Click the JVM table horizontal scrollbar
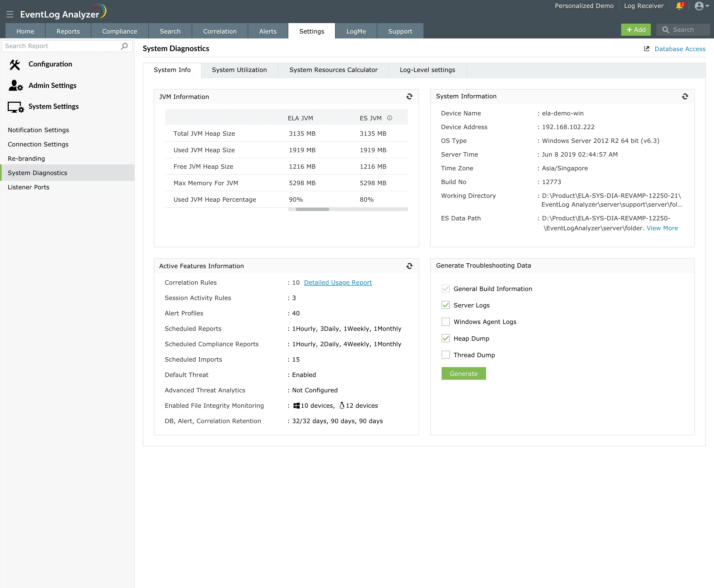 pyautogui.click(x=312, y=210)
